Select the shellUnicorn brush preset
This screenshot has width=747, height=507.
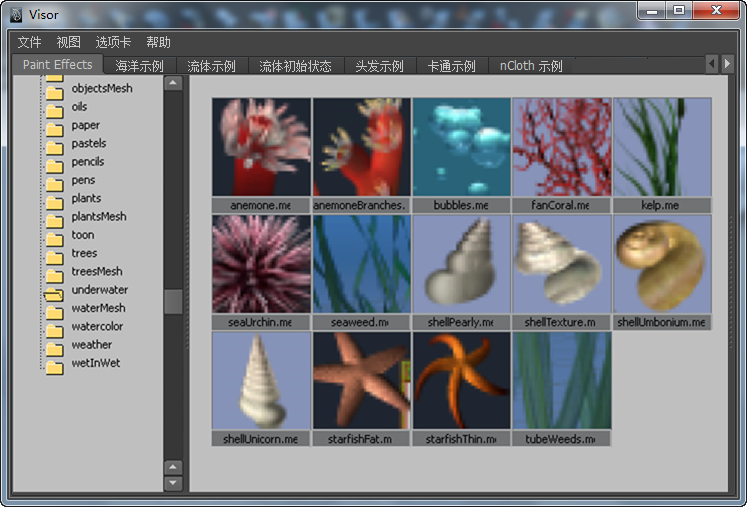click(x=261, y=381)
